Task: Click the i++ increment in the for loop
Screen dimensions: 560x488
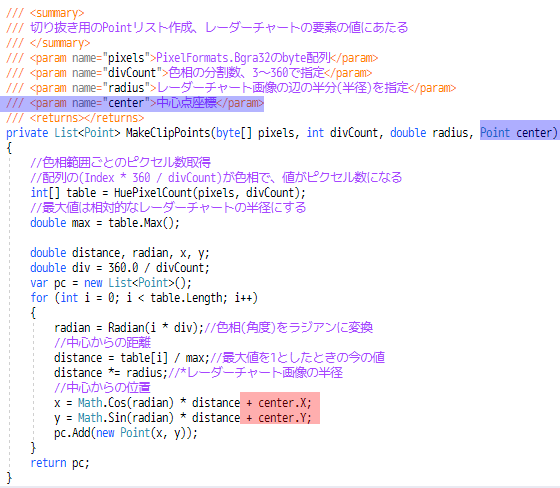Action: pos(242,298)
